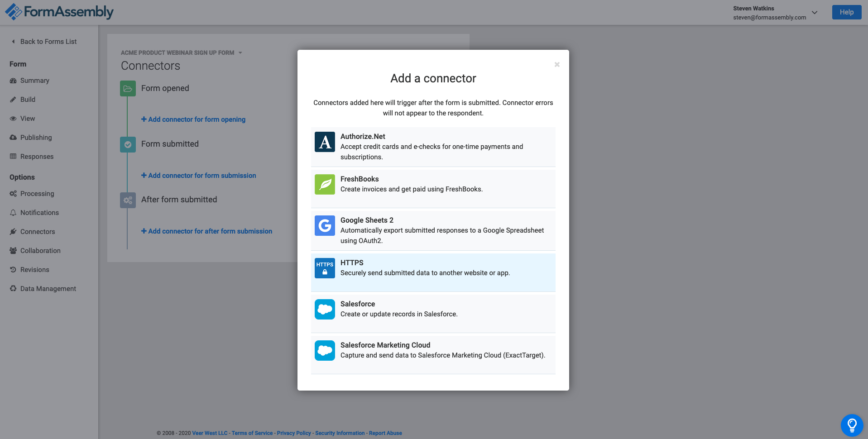This screenshot has height=439, width=868.
Task: Open the Build menu item
Action: coord(28,100)
